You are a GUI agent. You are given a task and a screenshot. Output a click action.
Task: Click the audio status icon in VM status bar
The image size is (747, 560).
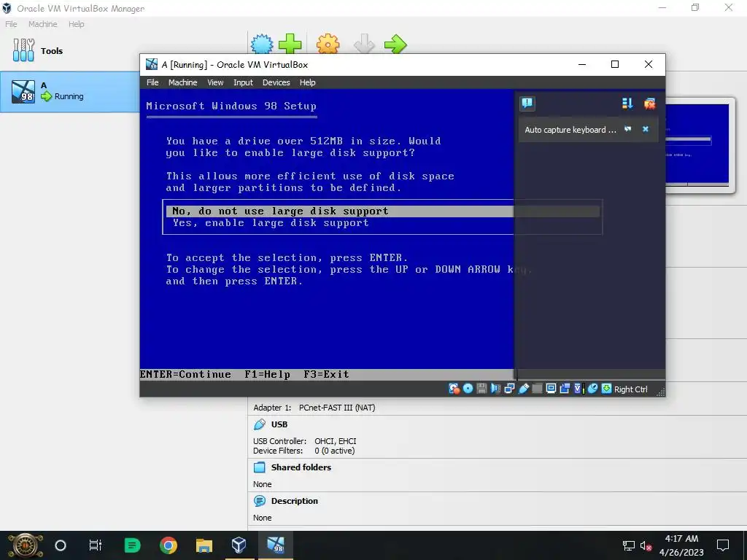point(495,389)
